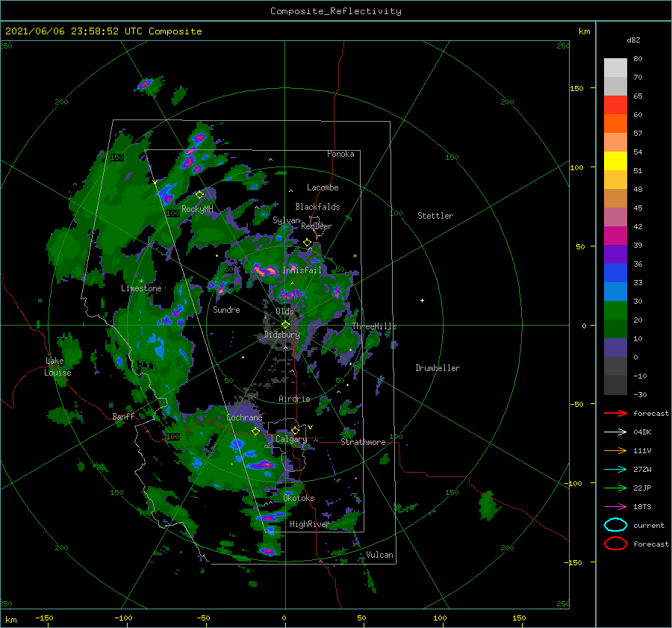Click the Banff city label
The image size is (672, 628).
click(x=123, y=416)
